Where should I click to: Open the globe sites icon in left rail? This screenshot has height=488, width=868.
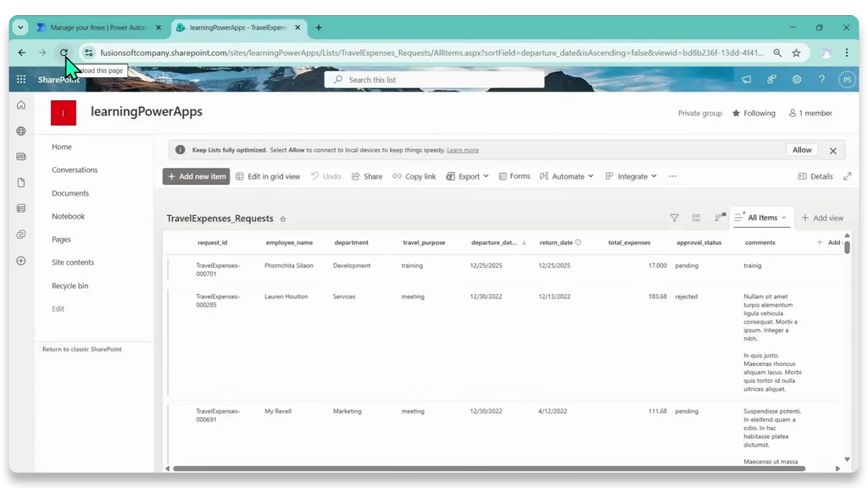[21, 131]
